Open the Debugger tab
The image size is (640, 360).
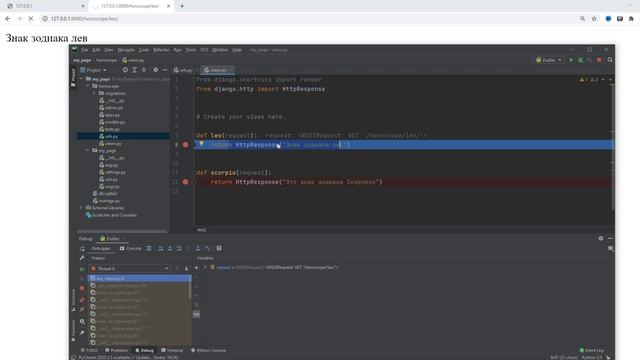[101, 248]
